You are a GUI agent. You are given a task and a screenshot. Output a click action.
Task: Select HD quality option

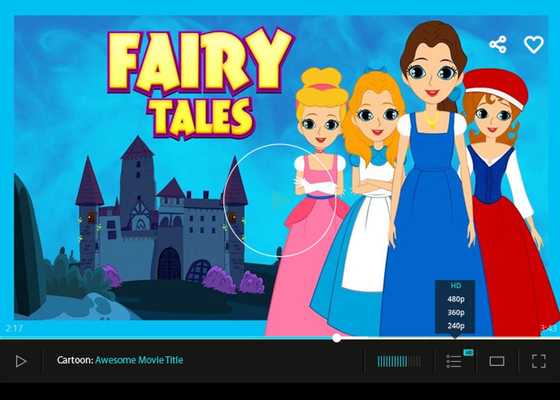pyautogui.click(x=455, y=286)
